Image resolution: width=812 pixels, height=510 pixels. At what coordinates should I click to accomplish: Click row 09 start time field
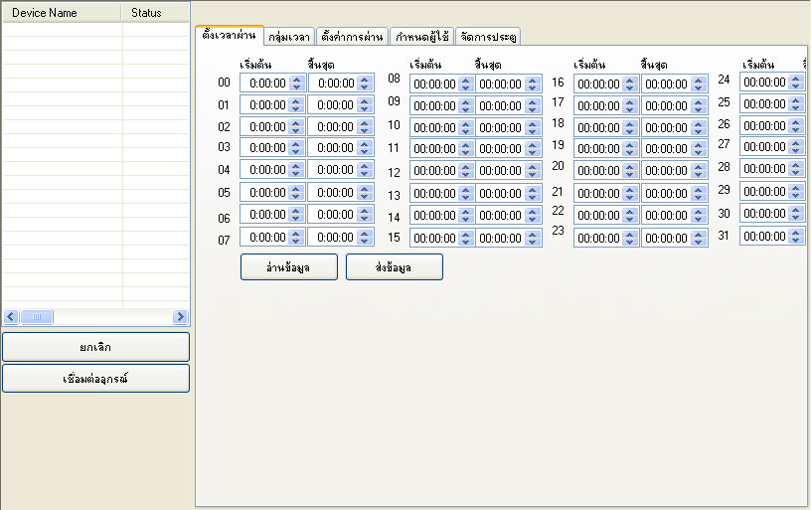(x=441, y=105)
